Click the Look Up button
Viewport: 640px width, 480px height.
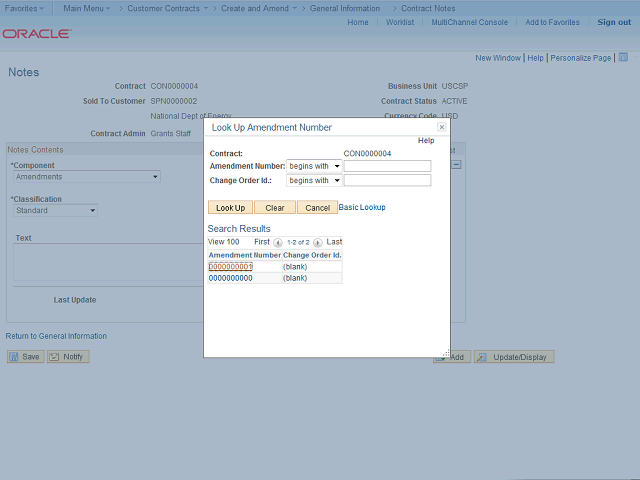pyautogui.click(x=230, y=207)
